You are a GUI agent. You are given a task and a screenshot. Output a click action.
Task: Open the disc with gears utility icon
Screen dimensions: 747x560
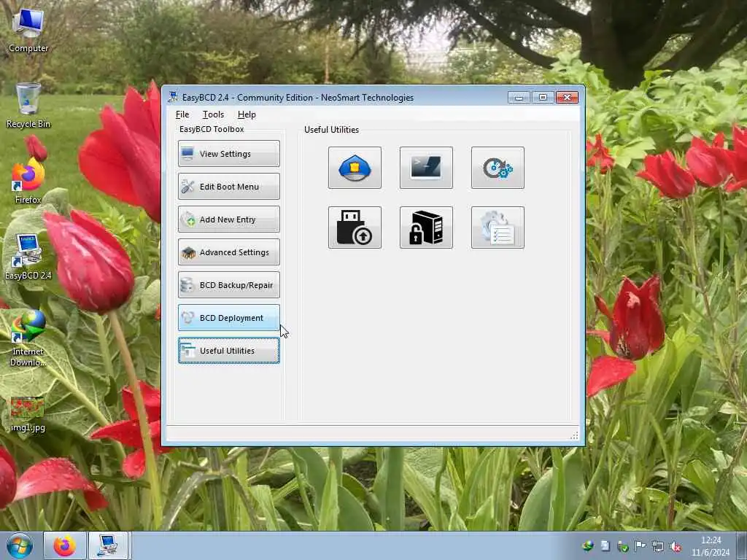point(498,168)
